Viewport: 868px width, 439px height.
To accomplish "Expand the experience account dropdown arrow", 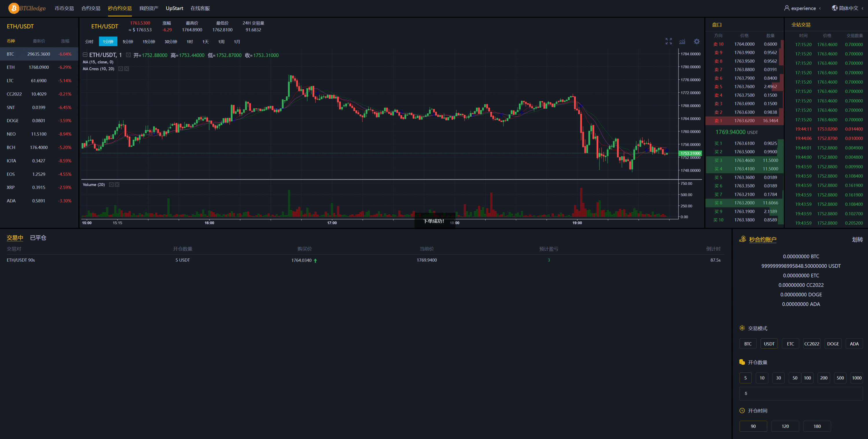I will pyautogui.click(x=820, y=8).
